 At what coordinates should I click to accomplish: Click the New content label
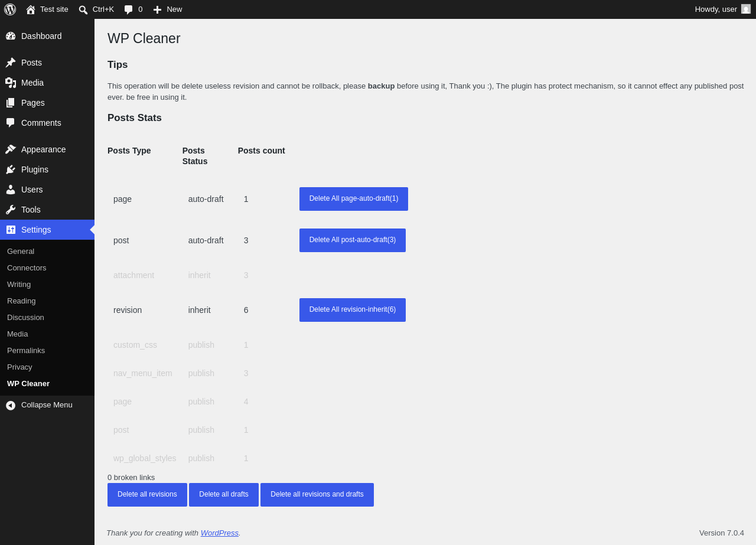tap(174, 9)
